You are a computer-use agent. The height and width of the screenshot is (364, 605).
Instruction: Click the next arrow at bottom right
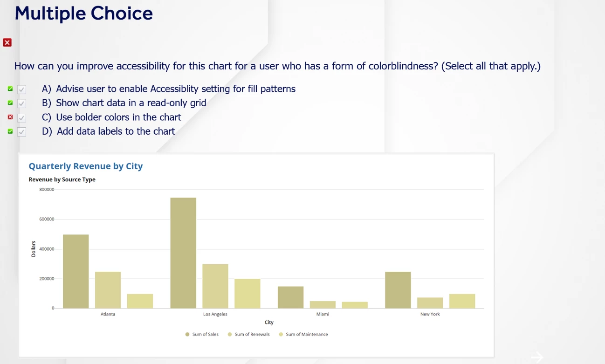tap(537, 357)
